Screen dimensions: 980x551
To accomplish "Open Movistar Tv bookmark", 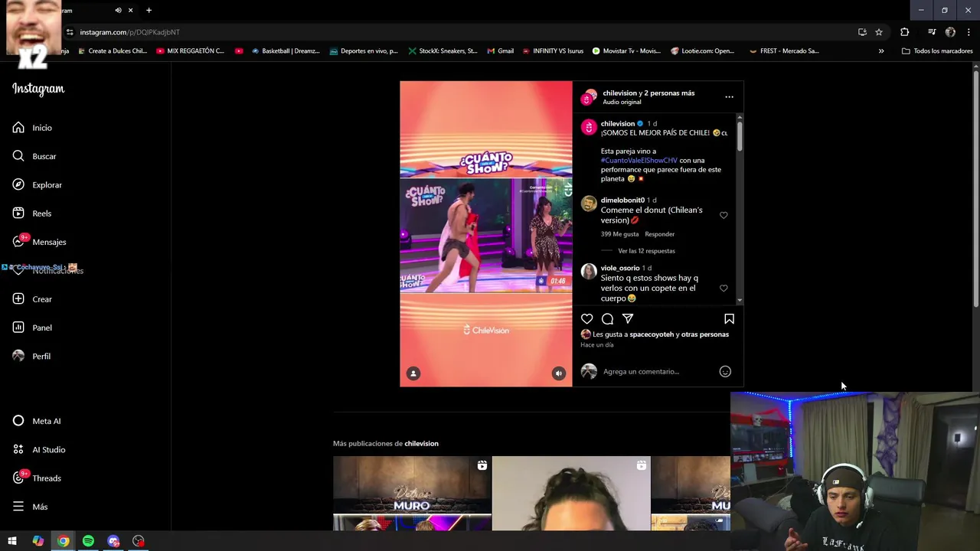I will point(626,51).
